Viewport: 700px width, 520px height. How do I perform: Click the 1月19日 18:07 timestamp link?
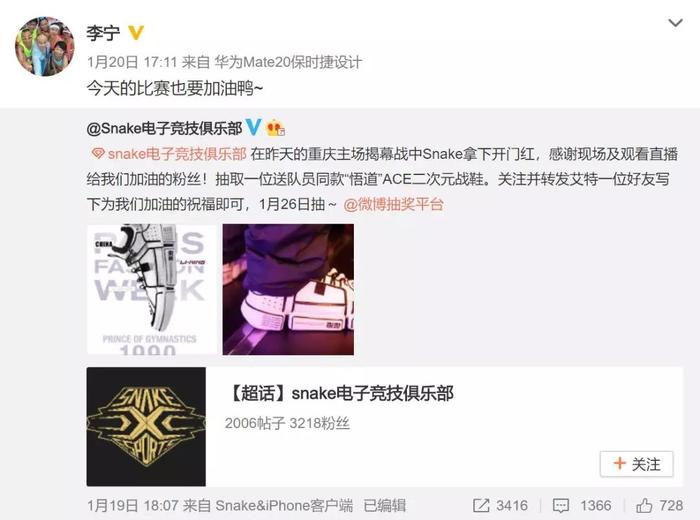133,505
